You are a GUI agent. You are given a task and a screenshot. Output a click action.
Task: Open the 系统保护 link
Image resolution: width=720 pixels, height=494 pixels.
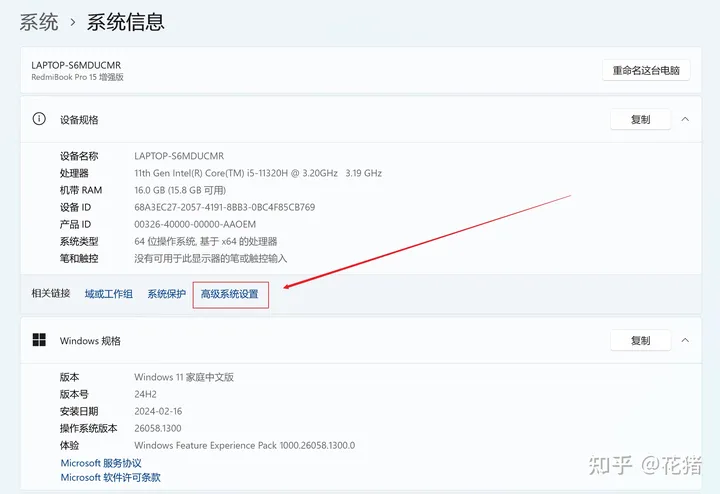(167, 294)
